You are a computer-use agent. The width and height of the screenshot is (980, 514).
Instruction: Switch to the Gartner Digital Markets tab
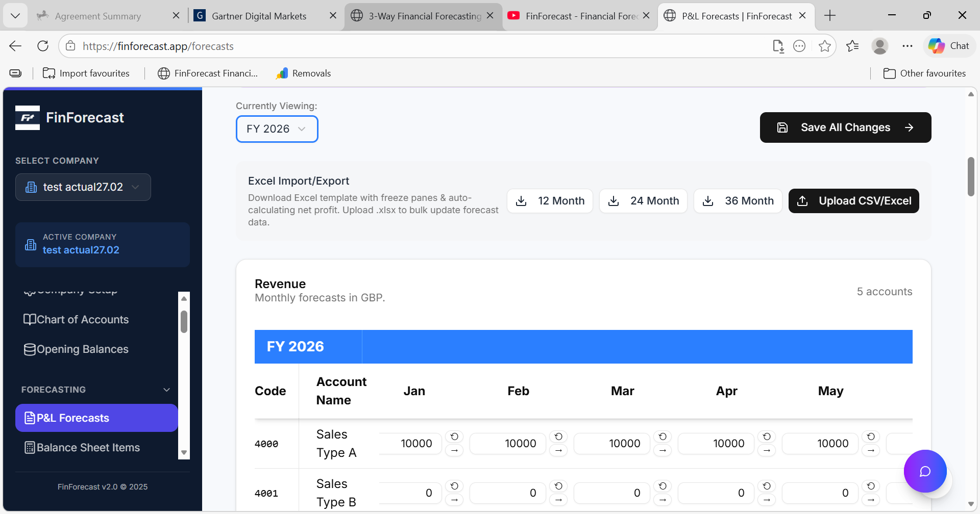pos(259,16)
